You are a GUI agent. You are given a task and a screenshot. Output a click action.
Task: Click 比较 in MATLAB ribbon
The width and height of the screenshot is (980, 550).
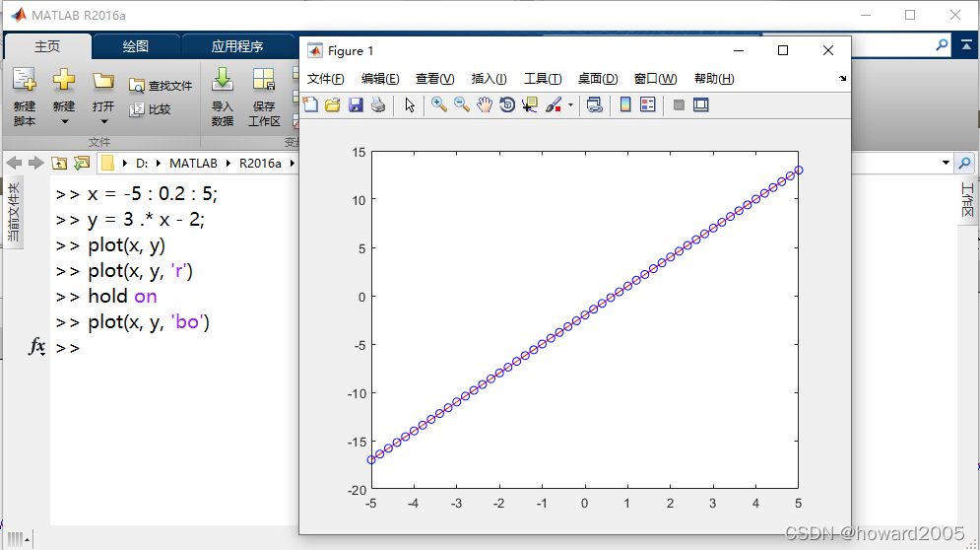(150, 109)
